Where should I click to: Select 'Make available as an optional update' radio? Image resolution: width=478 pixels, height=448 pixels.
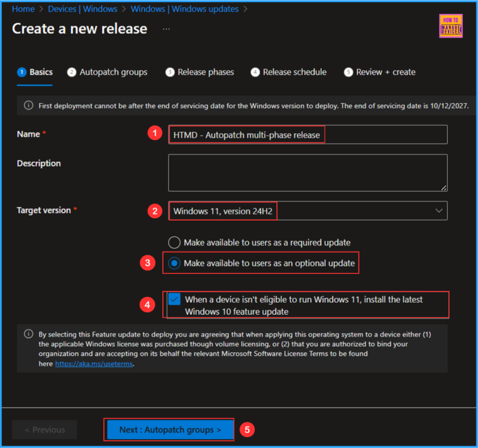(x=175, y=263)
